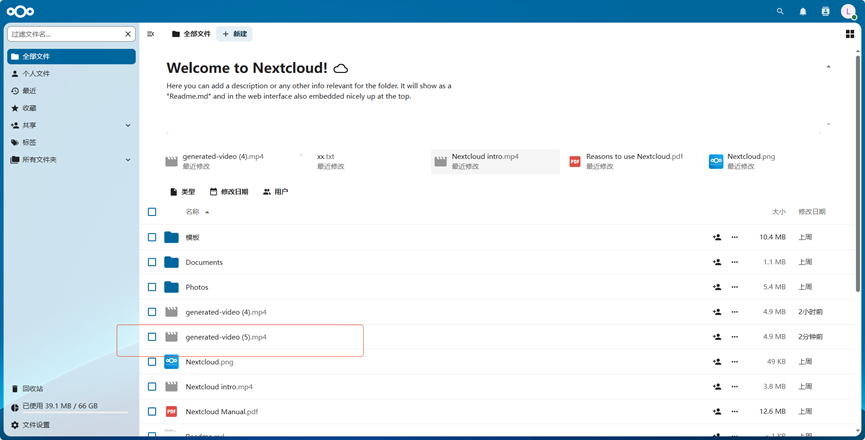The image size is (865, 440).
Task: Sort by 修改日期 column header
Action: (811, 212)
